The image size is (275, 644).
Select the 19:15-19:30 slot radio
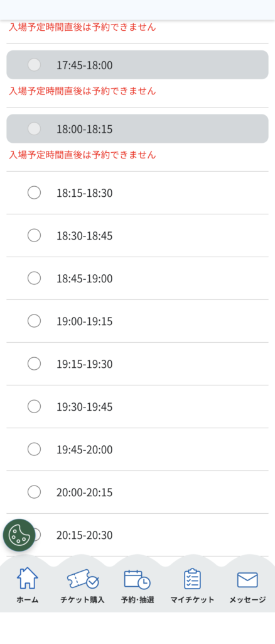pos(34,364)
